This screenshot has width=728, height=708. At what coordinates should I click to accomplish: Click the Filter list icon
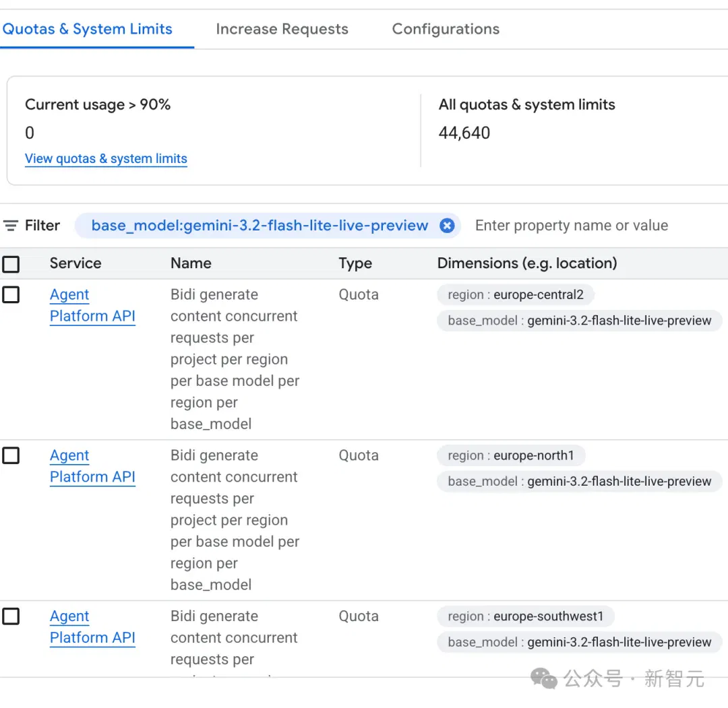pyautogui.click(x=11, y=226)
